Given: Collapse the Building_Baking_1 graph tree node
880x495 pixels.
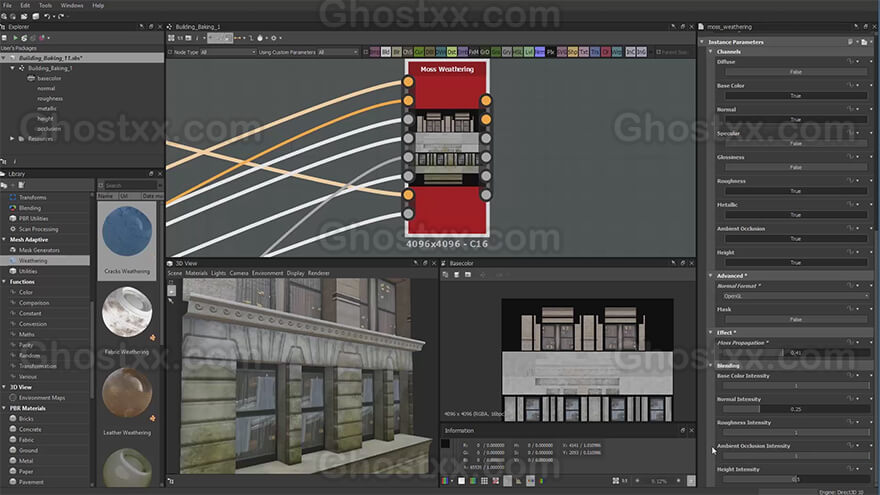Looking at the screenshot, I should [13, 68].
